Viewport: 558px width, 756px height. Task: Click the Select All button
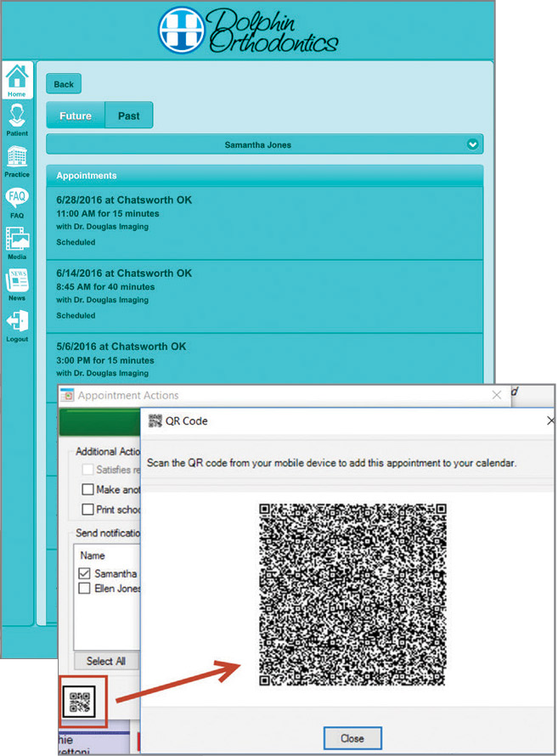pyautogui.click(x=106, y=661)
